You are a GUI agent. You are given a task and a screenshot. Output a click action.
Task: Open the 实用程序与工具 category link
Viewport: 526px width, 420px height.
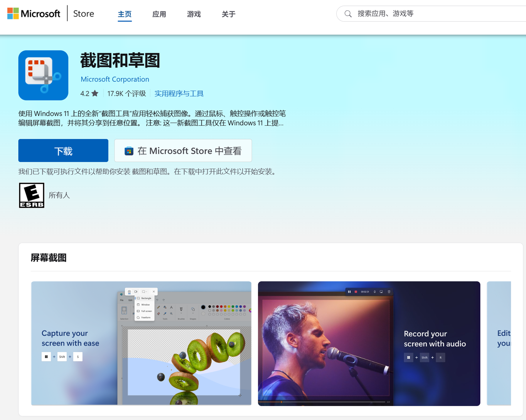point(179,94)
